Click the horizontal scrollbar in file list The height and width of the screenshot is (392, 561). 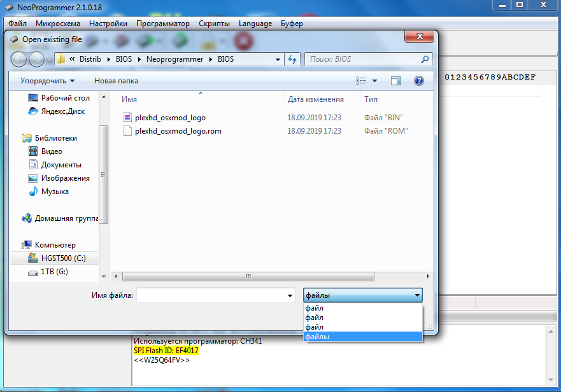(x=248, y=276)
